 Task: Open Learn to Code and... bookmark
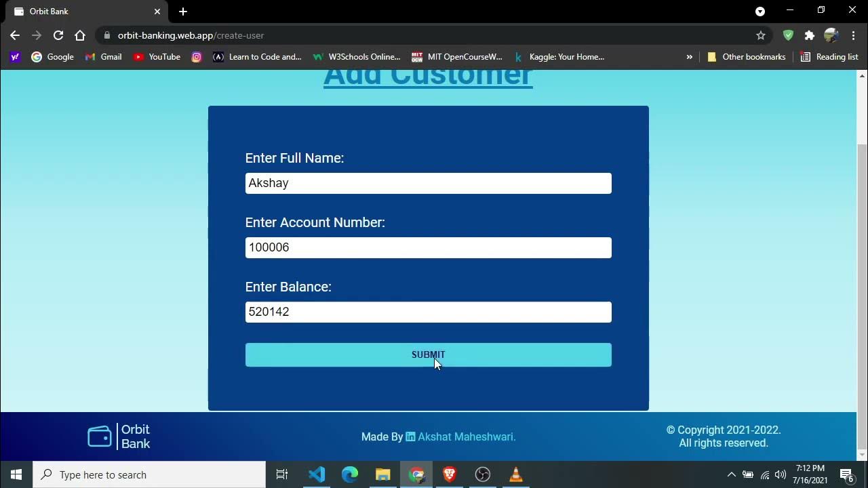click(x=257, y=57)
